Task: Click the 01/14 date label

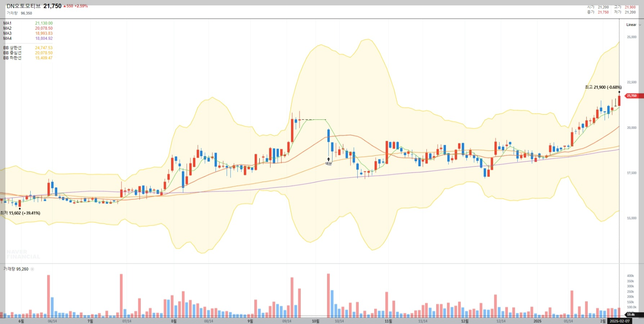Action: (568, 321)
